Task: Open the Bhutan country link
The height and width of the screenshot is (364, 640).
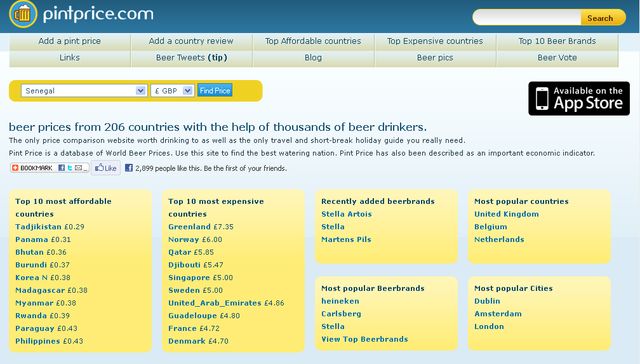Action: 29,252
